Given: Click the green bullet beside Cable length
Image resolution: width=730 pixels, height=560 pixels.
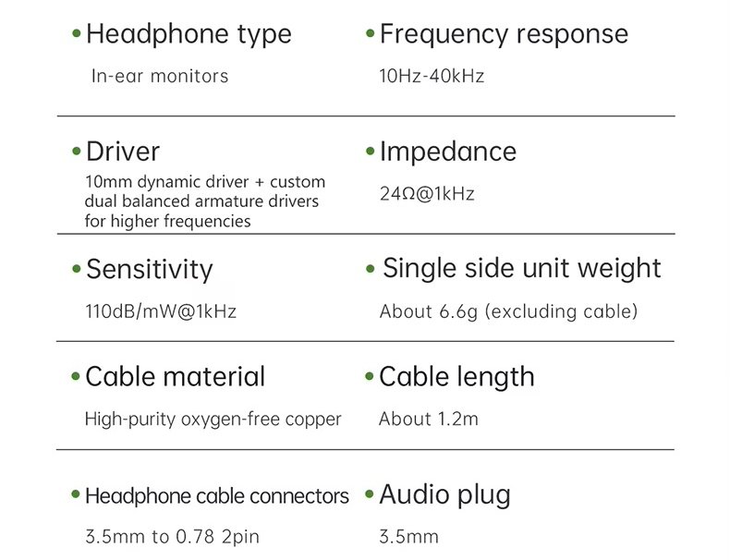Looking at the screenshot, I should click(371, 377).
